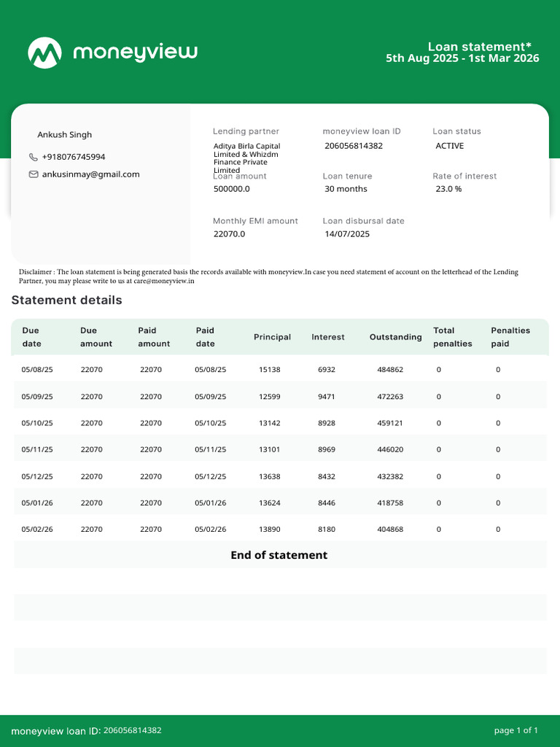Click the Outstanding column header
The image size is (560, 747).
coord(396,337)
